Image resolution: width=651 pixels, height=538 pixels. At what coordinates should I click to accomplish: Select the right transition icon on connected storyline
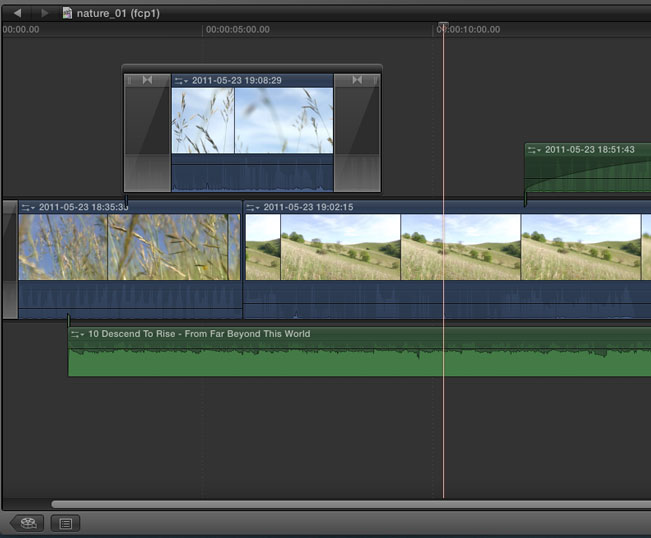356,80
